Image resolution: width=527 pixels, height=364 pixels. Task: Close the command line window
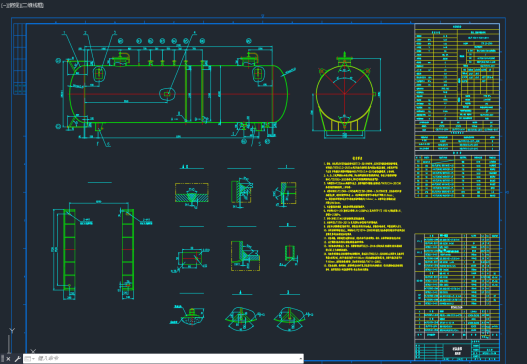8,359
